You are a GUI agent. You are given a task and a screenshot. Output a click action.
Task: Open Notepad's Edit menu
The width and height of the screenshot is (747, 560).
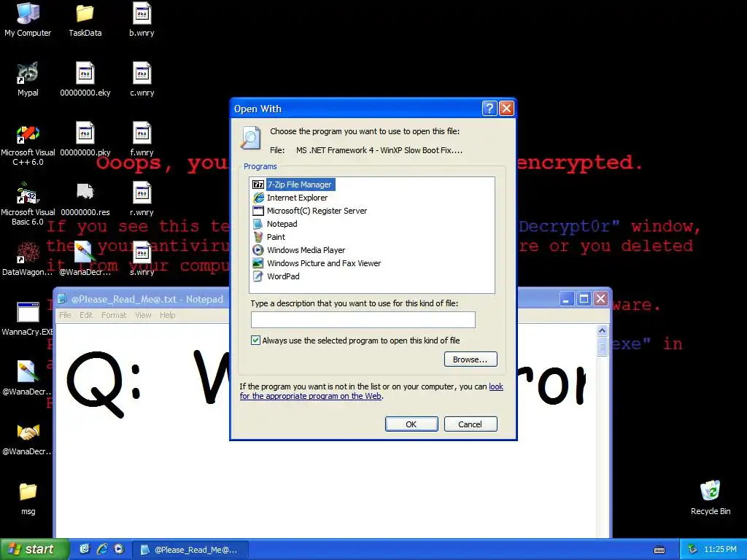tap(86, 315)
